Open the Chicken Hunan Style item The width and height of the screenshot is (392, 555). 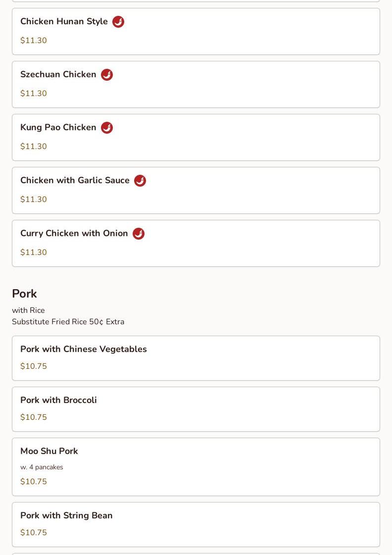pos(196,32)
